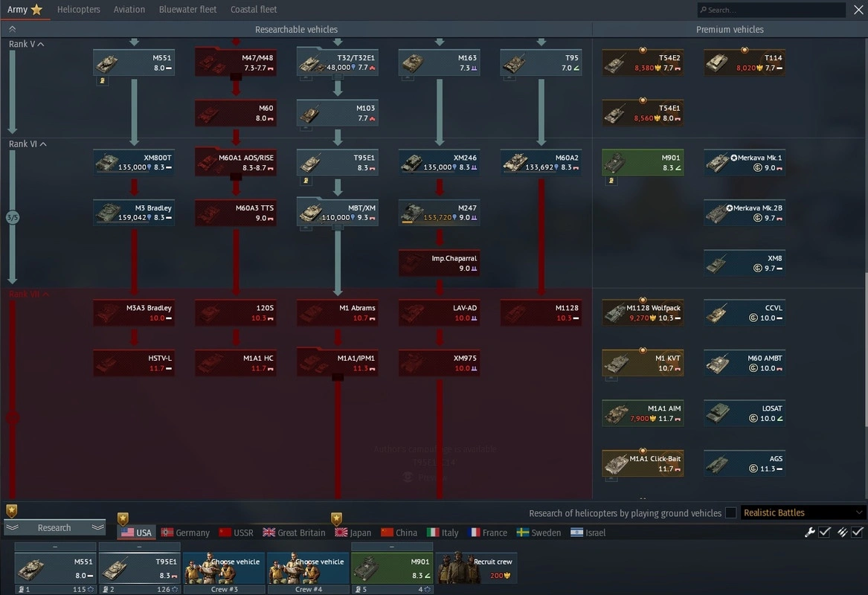Viewport: 868px width, 595px height.
Task: Click the M1A1 Click-Bait premium tank
Action: point(643,463)
